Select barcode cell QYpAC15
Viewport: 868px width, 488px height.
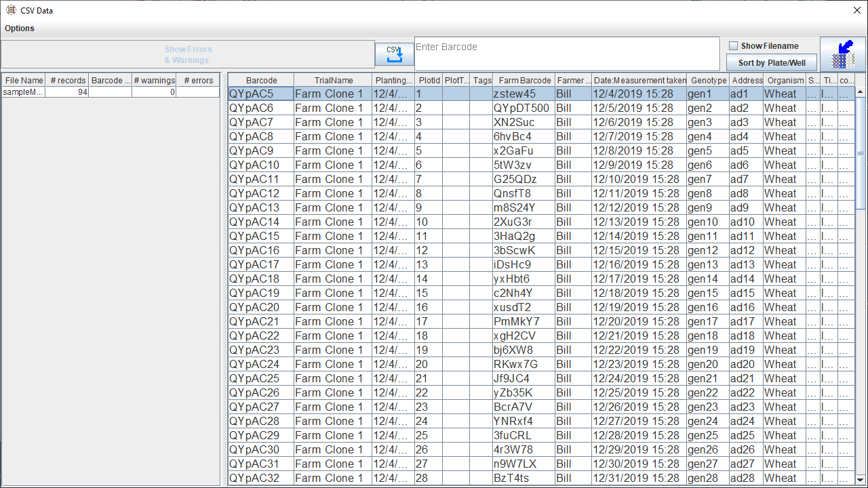(x=261, y=236)
